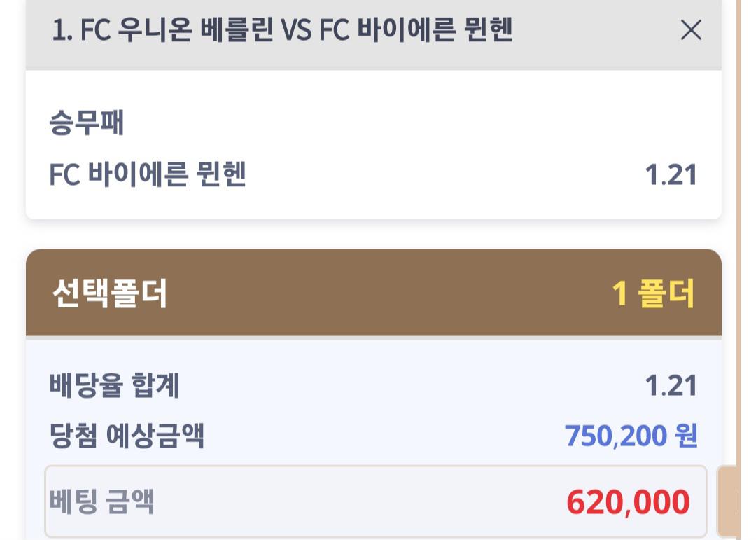The width and height of the screenshot is (756, 540).
Task: Remove the Union Berlin vs Bayern bet with X
Action: 690,30
